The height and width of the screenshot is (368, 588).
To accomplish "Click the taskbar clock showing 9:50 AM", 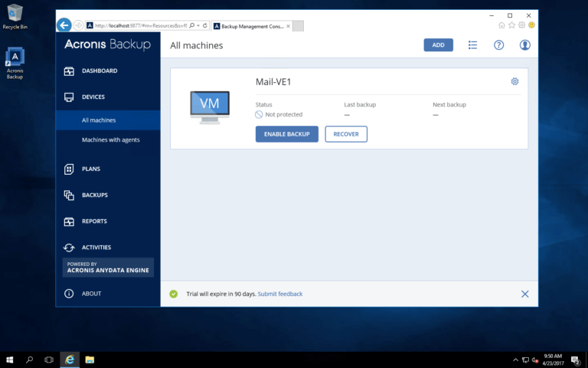I will (x=553, y=360).
